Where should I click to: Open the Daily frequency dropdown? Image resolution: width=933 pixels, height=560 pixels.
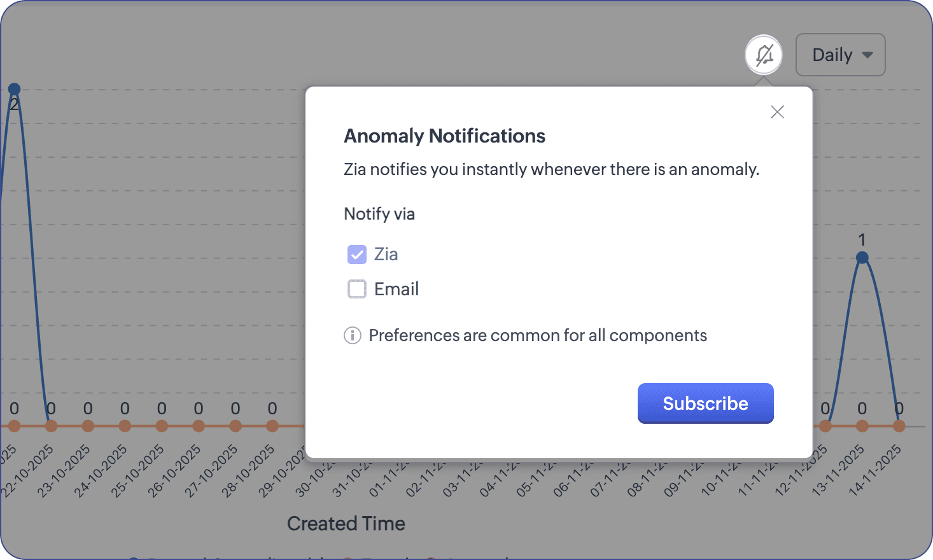[840, 55]
